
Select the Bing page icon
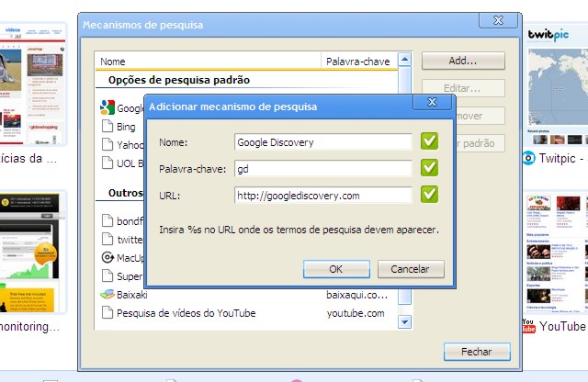[x=107, y=127]
